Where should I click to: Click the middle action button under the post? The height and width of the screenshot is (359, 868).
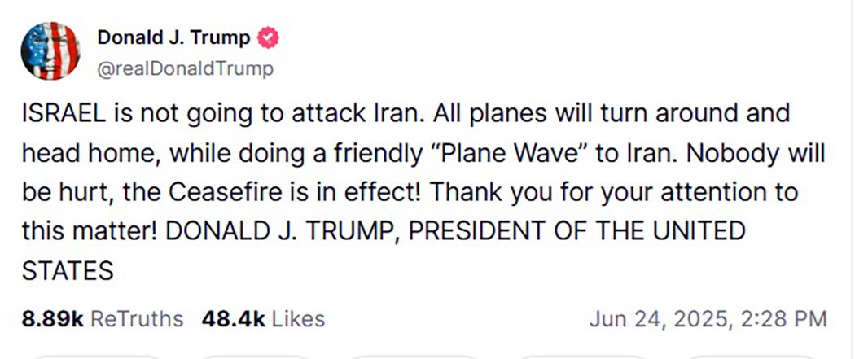[415, 357]
